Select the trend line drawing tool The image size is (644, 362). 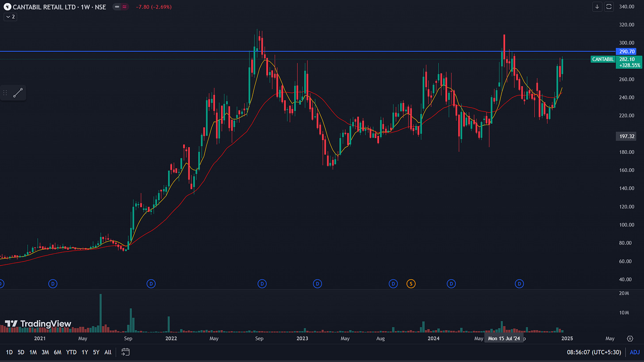click(x=18, y=93)
